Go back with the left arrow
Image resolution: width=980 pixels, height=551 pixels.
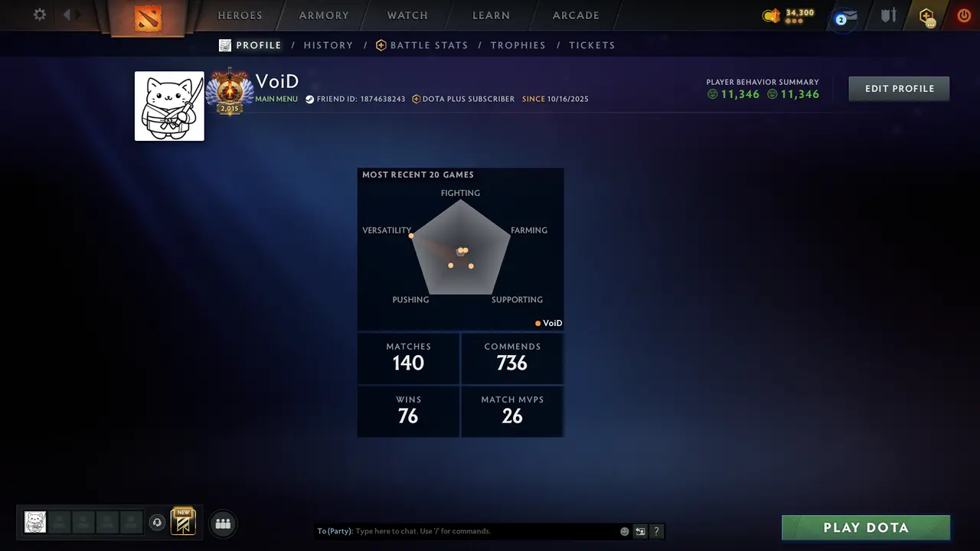coord(67,15)
